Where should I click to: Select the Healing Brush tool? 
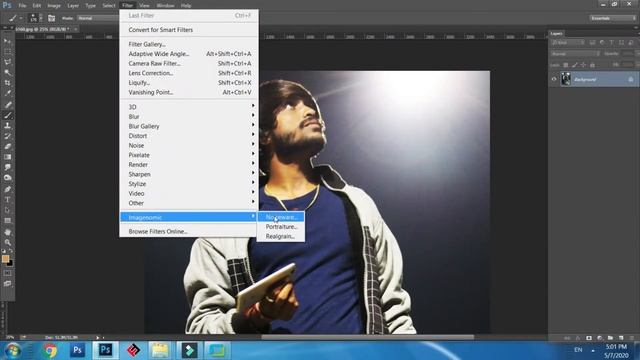[7, 104]
